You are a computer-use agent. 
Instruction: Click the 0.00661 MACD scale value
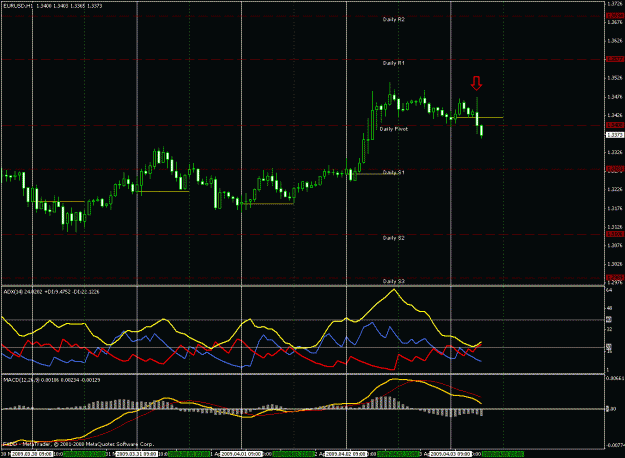tap(615, 377)
